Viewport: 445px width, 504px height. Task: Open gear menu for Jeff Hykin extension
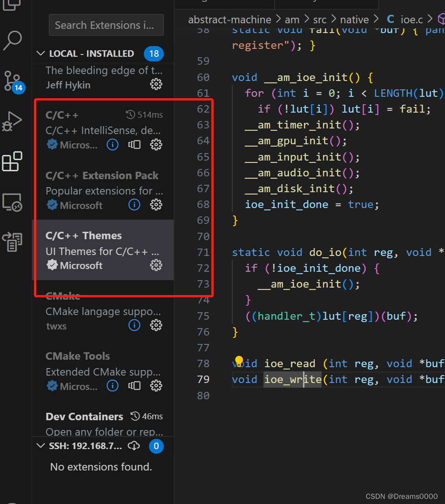point(156,84)
